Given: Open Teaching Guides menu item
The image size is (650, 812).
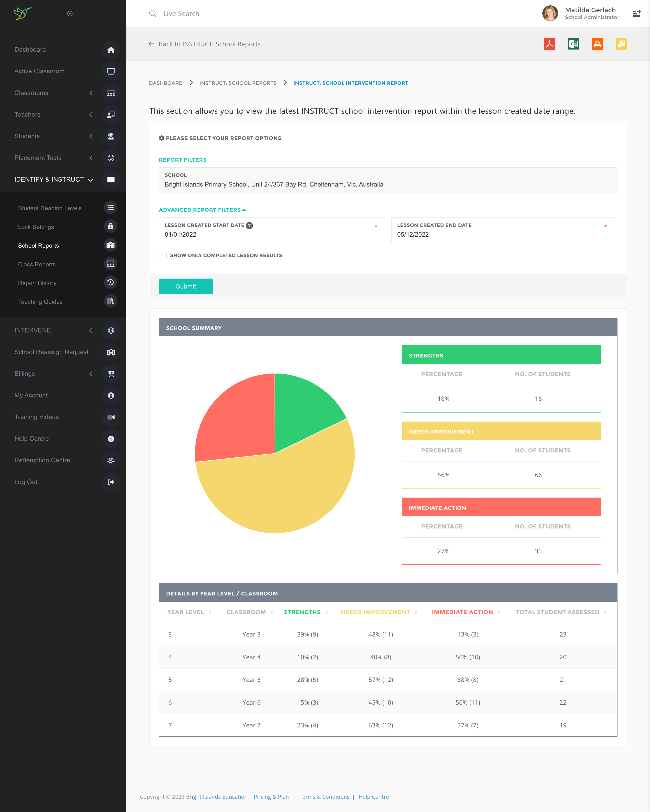Looking at the screenshot, I should [40, 302].
